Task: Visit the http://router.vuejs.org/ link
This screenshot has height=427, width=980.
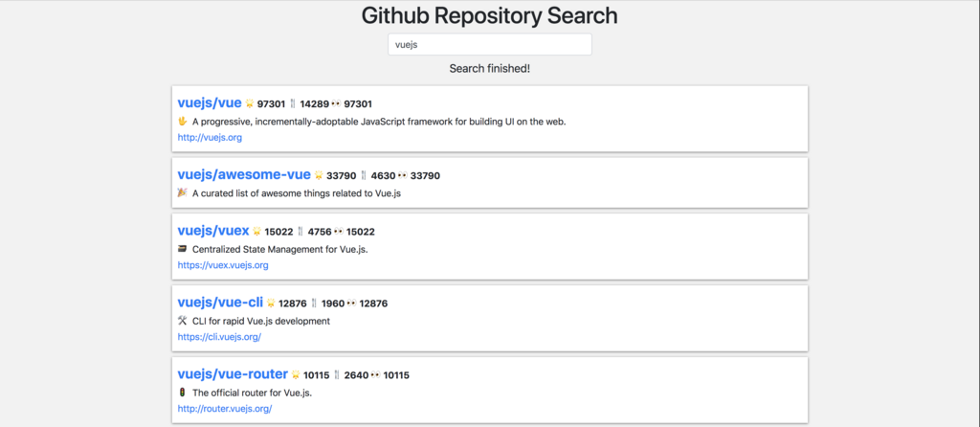Action: 224,409
